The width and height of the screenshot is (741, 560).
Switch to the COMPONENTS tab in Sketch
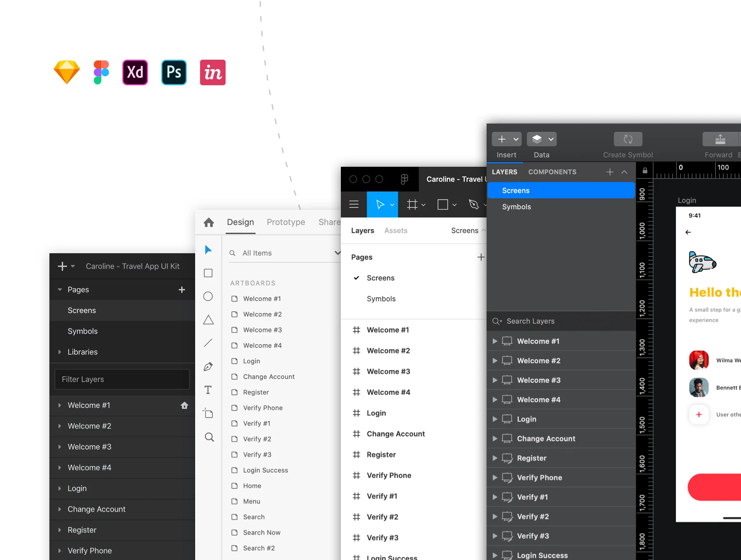click(x=552, y=172)
